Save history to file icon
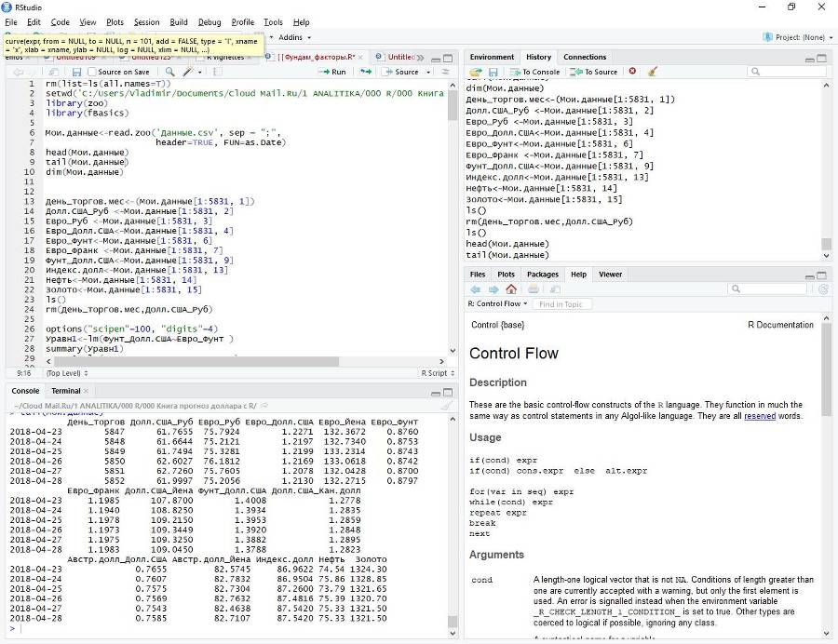 [x=493, y=72]
